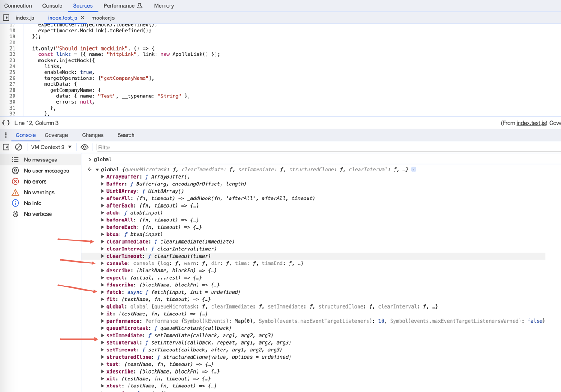Expand the xtest property
Screen dimensions: 561x392
pyautogui.click(x=103, y=386)
